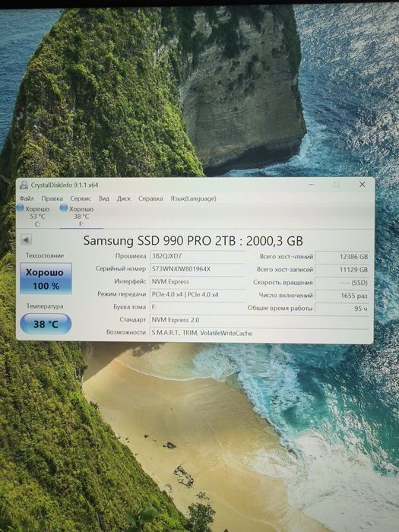Screen dimensions: 399x532
Task: Click the Серийный номер label
Action: coord(120,269)
